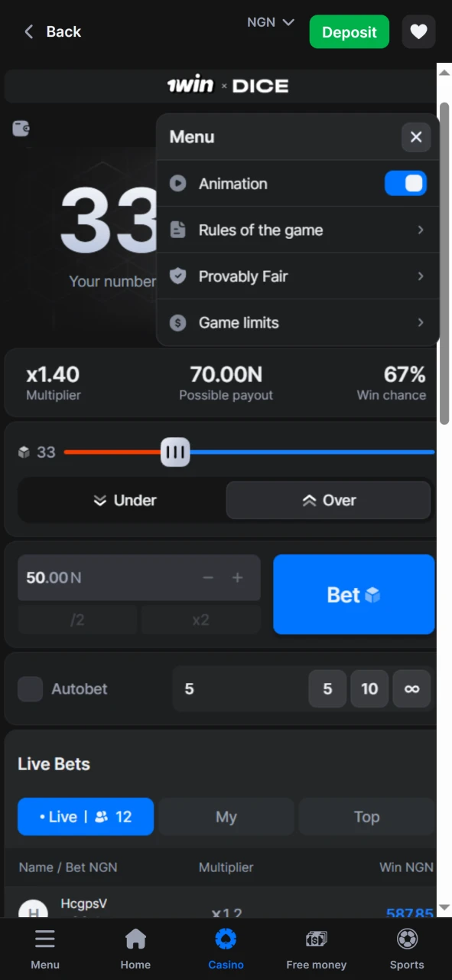Image resolution: width=452 pixels, height=980 pixels.
Task: Enable the Autobet checkbox
Action: 31,688
